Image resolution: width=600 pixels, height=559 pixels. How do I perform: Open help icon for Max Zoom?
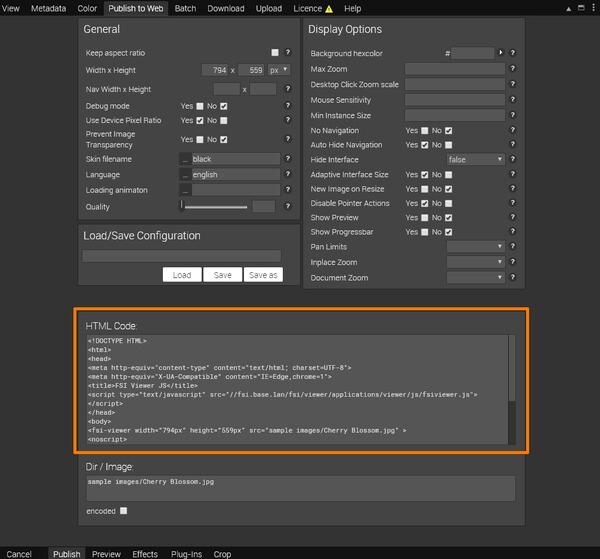[513, 68]
